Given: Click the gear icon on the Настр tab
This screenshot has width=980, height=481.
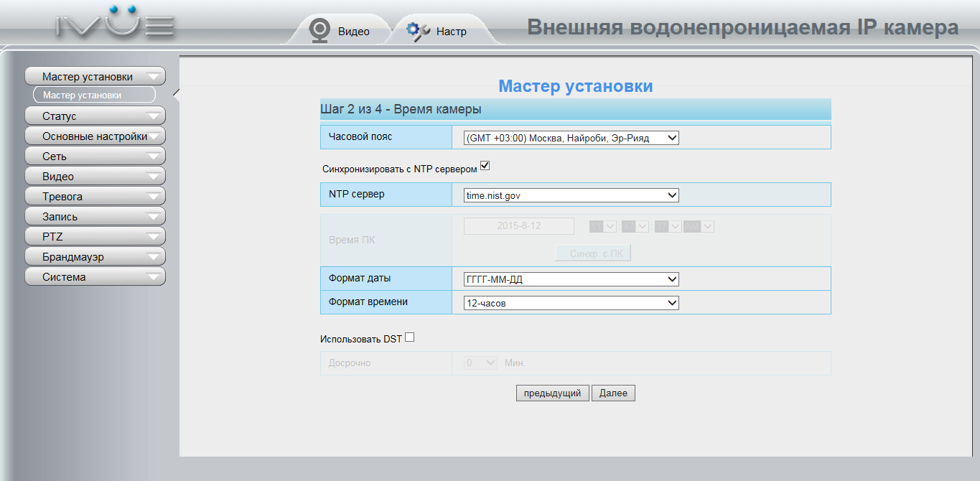Looking at the screenshot, I should 418,31.
